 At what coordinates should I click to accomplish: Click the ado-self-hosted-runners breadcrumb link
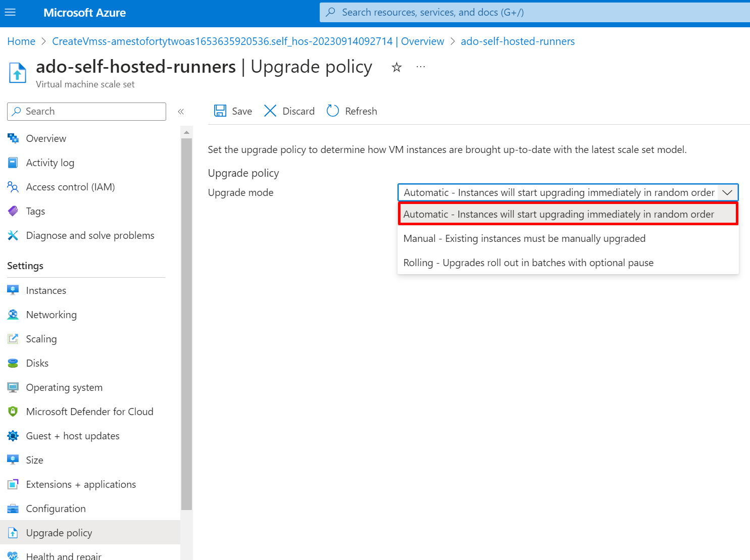tap(517, 41)
